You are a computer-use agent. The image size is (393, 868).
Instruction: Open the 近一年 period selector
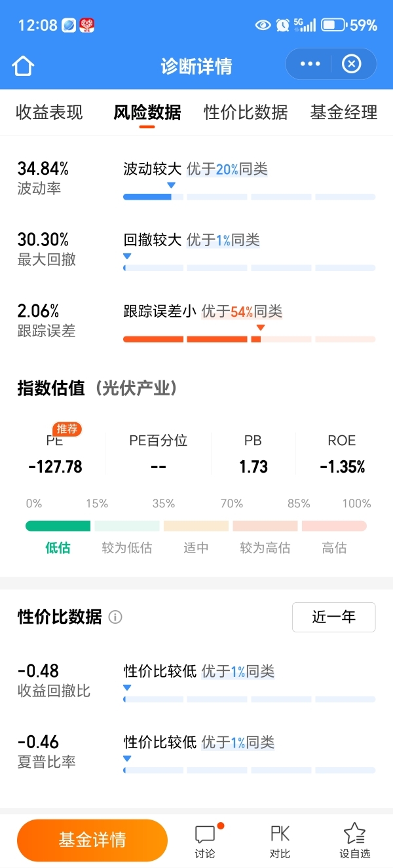[333, 617]
